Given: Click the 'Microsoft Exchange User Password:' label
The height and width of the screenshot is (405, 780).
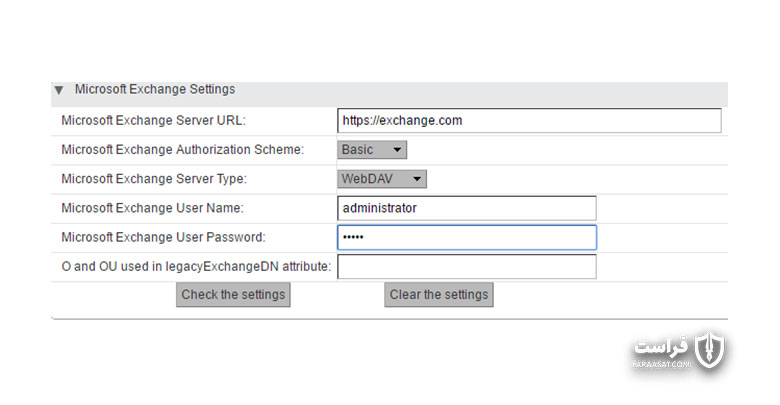Looking at the screenshot, I should [x=163, y=237].
